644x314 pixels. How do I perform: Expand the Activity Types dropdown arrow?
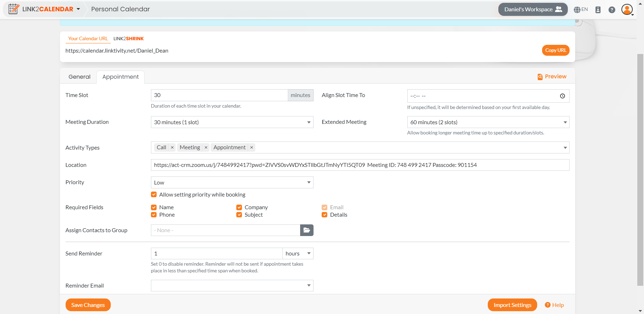(x=565, y=148)
